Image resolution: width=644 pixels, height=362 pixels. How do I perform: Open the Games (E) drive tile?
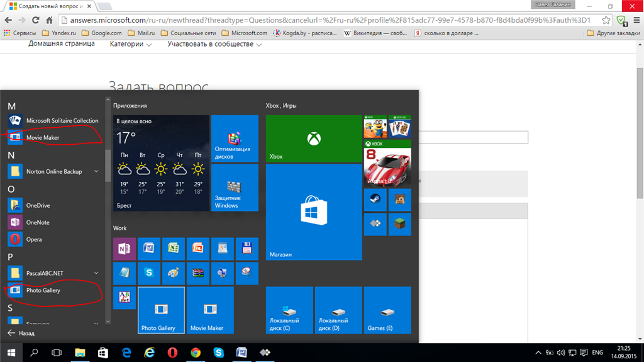coord(387,310)
